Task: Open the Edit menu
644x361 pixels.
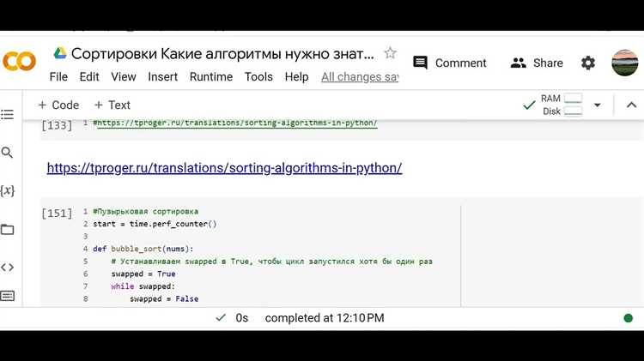Action: (x=89, y=76)
